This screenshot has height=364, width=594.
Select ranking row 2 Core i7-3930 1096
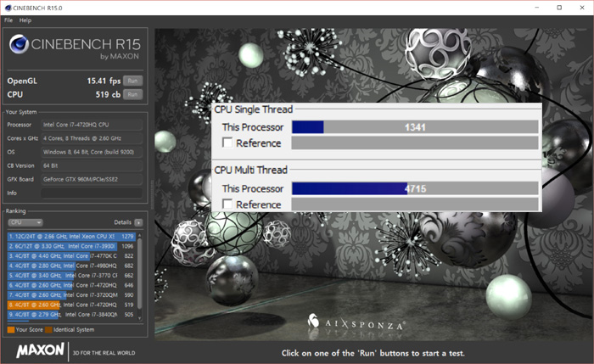pos(71,246)
